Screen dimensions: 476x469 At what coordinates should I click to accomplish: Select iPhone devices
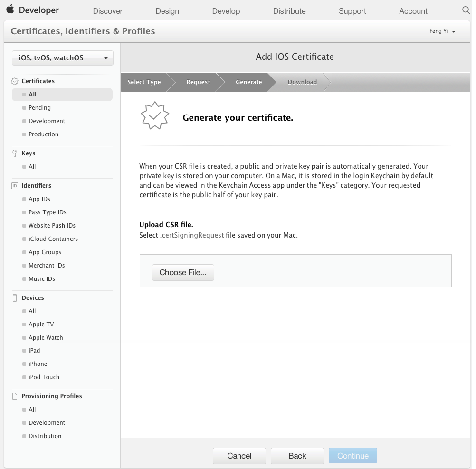pyautogui.click(x=38, y=364)
